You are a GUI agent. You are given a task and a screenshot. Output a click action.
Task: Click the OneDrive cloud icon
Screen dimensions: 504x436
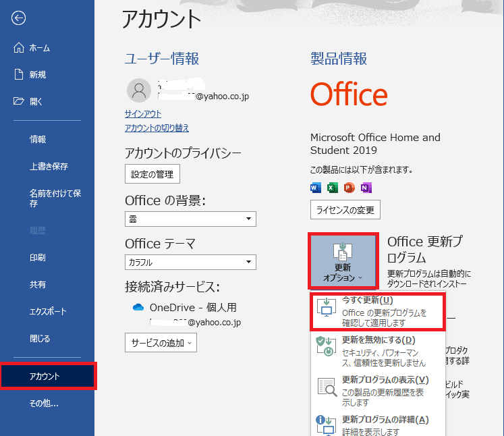point(138,307)
